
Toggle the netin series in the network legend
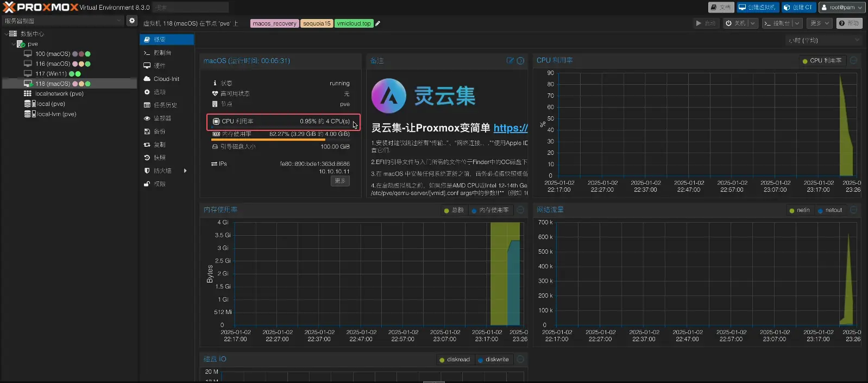pyautogui.click(x=799, y=210)
